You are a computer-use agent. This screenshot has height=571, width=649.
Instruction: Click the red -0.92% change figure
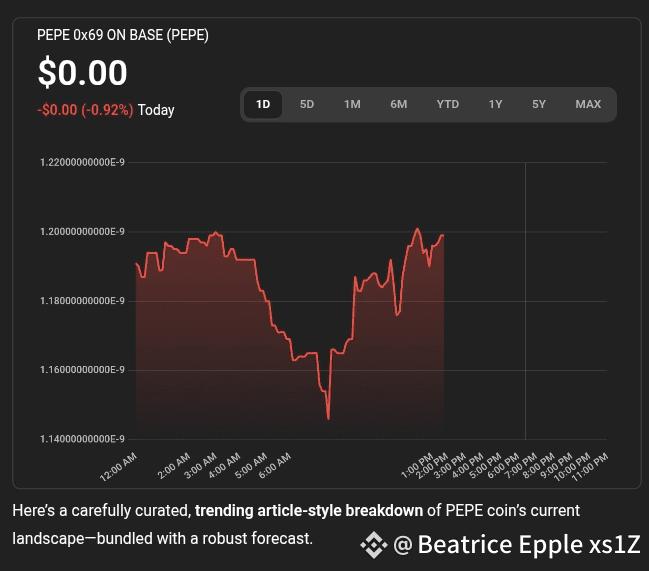(85, 110)
